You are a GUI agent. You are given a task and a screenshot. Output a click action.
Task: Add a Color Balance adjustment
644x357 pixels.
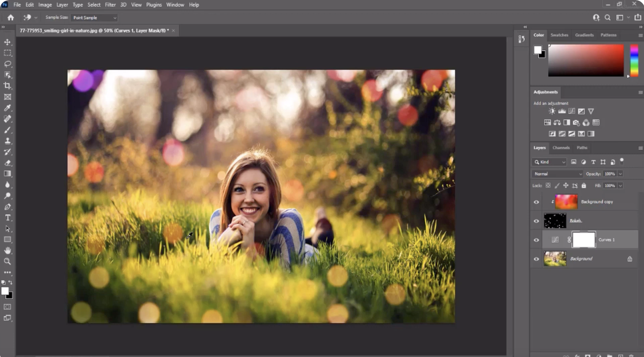point(557,122)
